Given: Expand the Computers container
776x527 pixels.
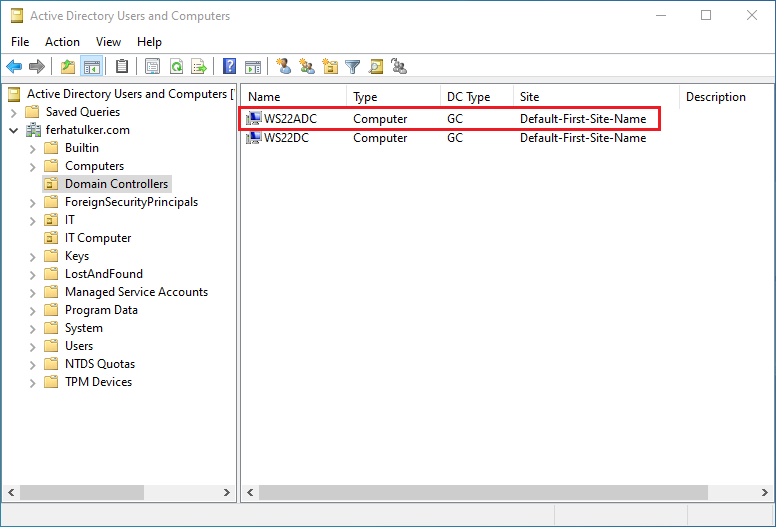Looking at the screenshot, I should pyautogui.click(x=33, y=167).
